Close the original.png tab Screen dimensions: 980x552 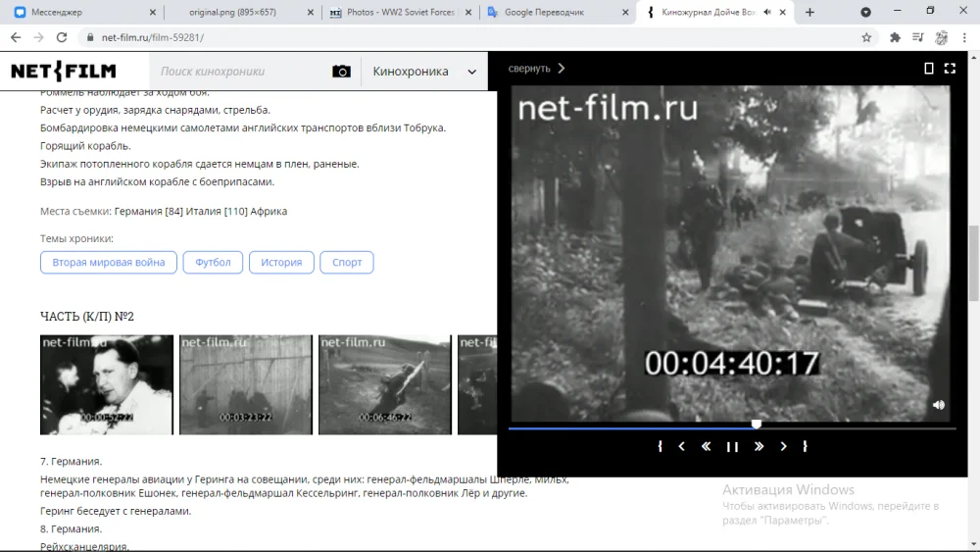tap(310, 12)
